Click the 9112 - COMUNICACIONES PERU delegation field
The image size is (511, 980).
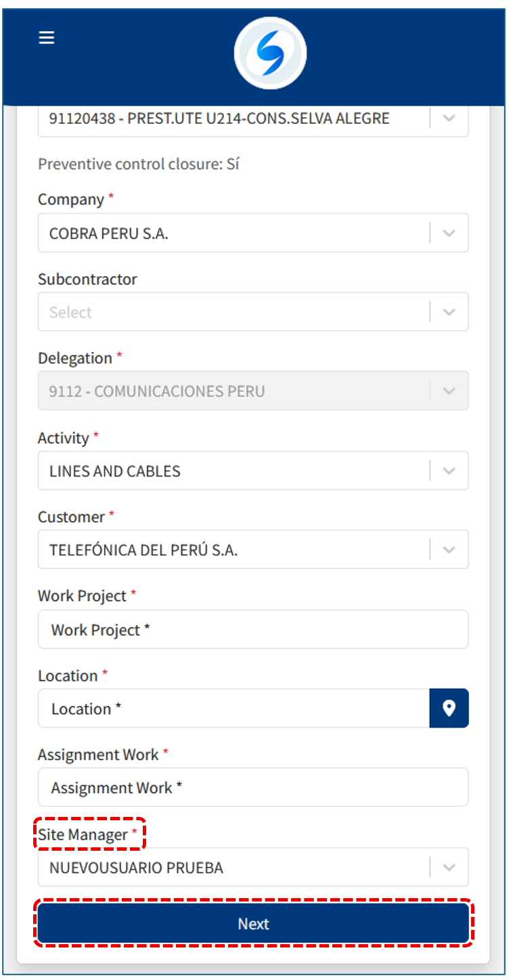pyautogui.click(x=157, y=391)
